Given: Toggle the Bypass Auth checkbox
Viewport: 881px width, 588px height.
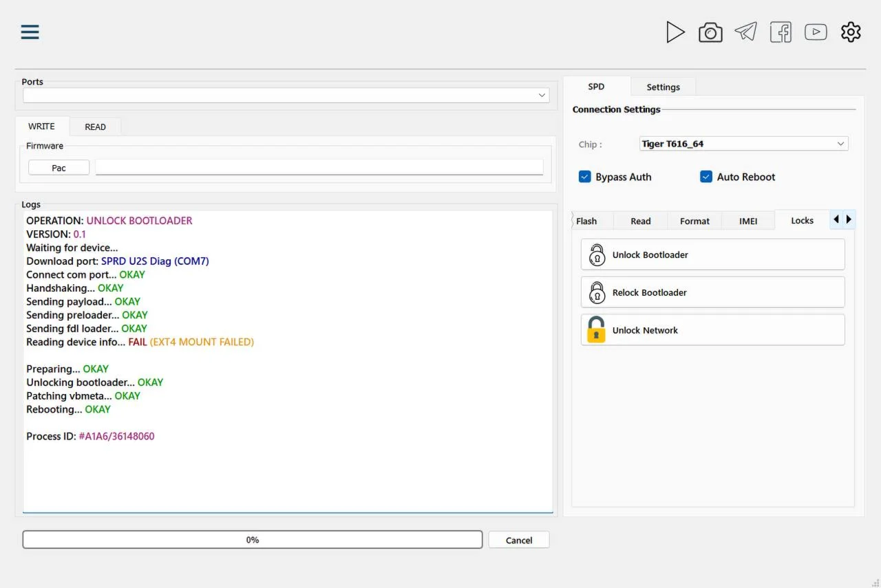Looking at the screenshot, I should point(585,177).
